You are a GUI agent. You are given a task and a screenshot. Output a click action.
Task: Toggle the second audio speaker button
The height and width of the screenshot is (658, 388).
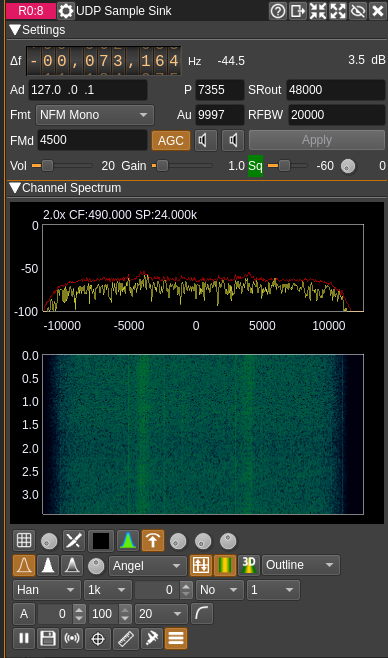233,140
